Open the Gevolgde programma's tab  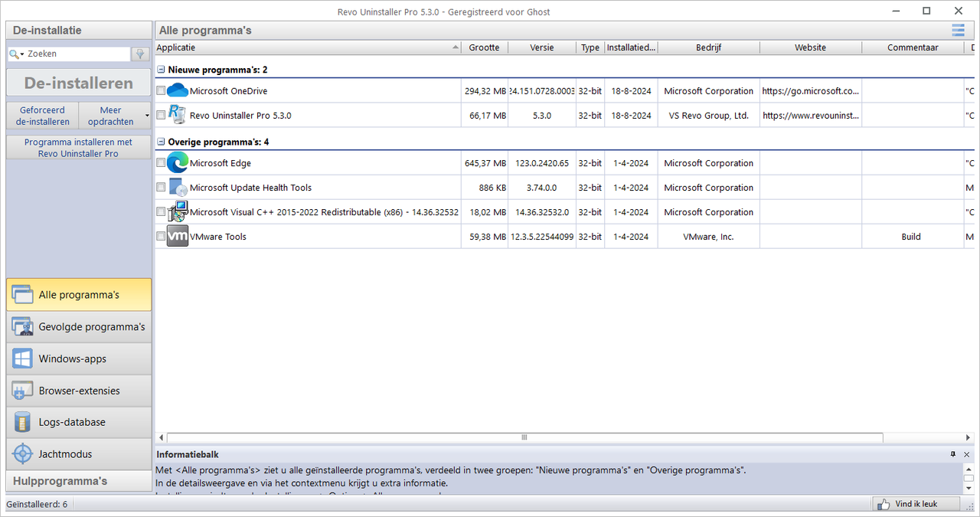coord(79,327)
